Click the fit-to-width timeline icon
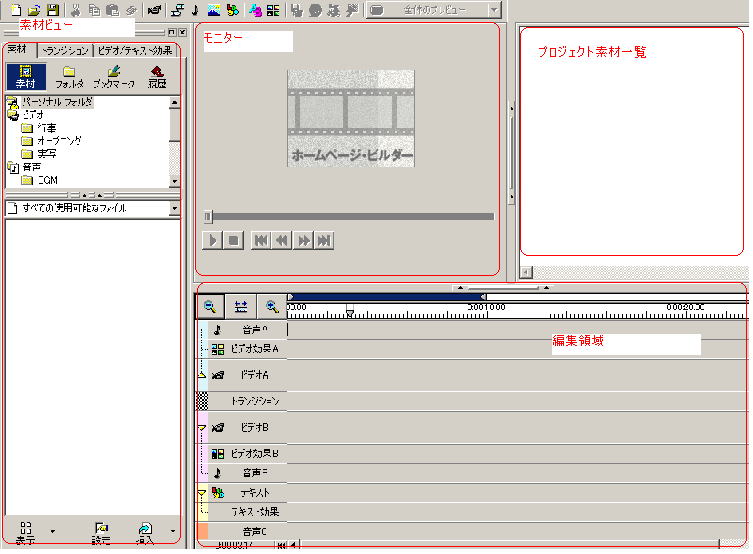 pyautogui.click(x=241, y=307)
